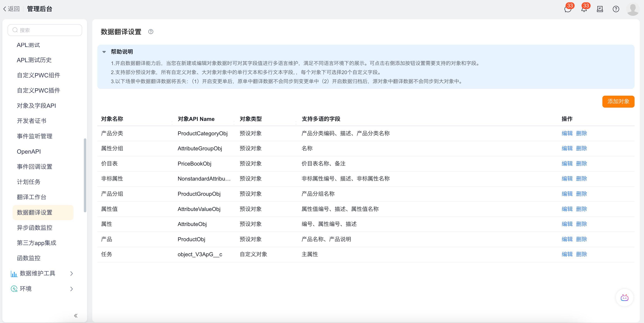Open the help question mark icon

(616, 9)
